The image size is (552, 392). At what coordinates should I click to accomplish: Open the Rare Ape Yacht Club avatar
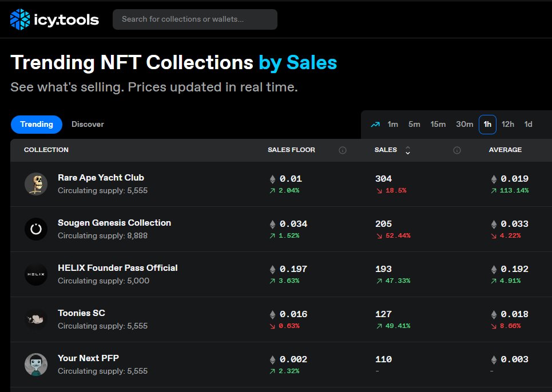pos(36,184)
